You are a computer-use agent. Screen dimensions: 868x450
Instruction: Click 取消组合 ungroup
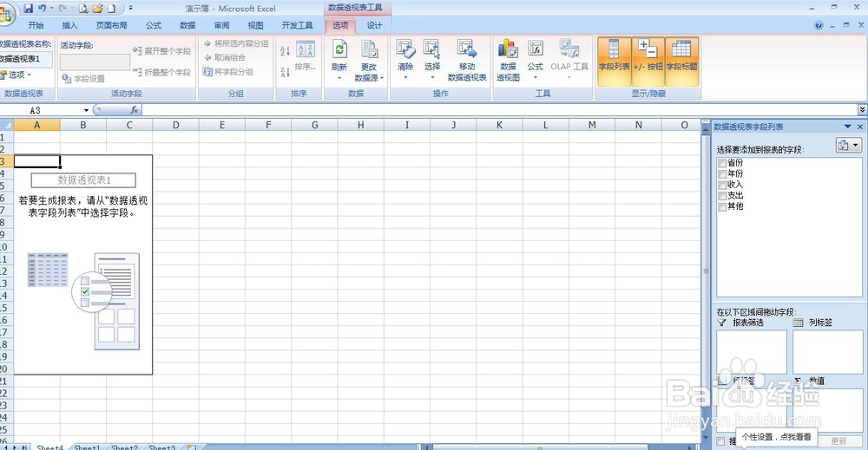tap(225, 57)
